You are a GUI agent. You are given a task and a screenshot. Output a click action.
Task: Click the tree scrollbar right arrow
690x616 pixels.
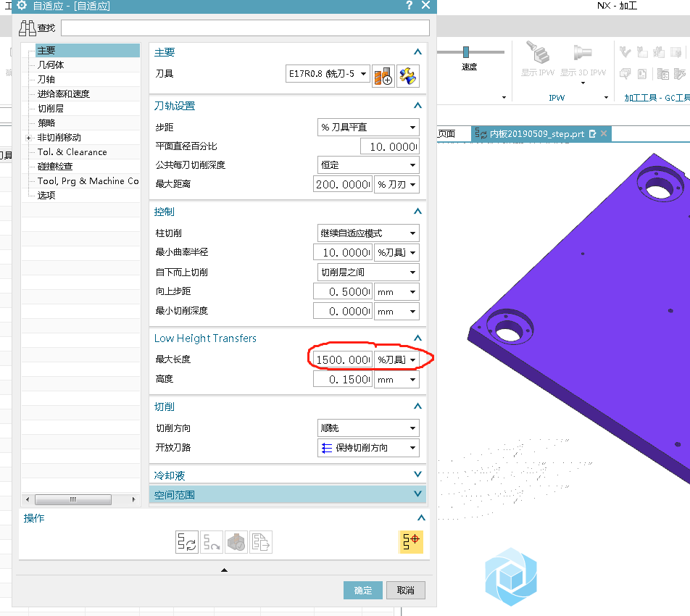coord(134,499)
